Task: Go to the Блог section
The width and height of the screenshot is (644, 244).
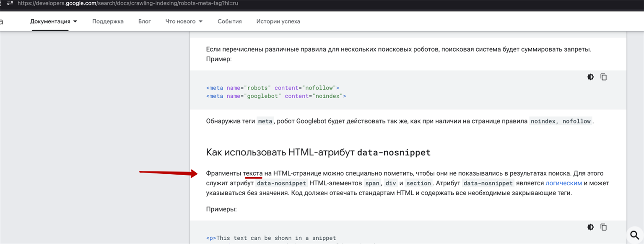Action: tap(145, 21)
